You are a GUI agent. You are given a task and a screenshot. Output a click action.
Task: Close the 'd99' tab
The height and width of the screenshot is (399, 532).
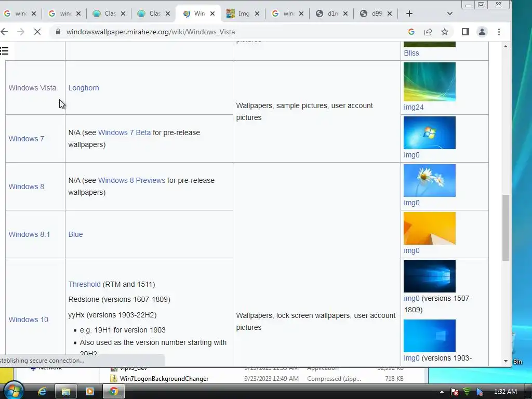coord(390,14)
